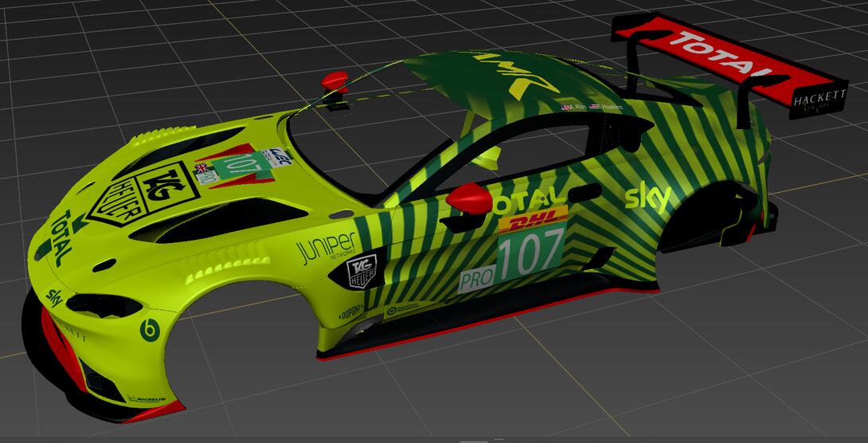Click the HACKETT wing endplate
The image size is (868, 443).
coord(820,100)
